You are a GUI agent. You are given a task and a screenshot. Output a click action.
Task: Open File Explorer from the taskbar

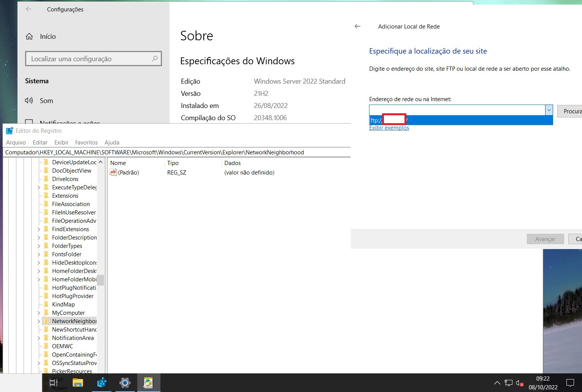click(x=78, y=382)
